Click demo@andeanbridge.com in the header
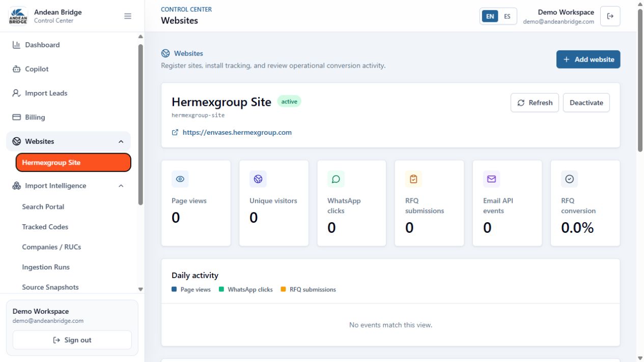 click(558, 22)
